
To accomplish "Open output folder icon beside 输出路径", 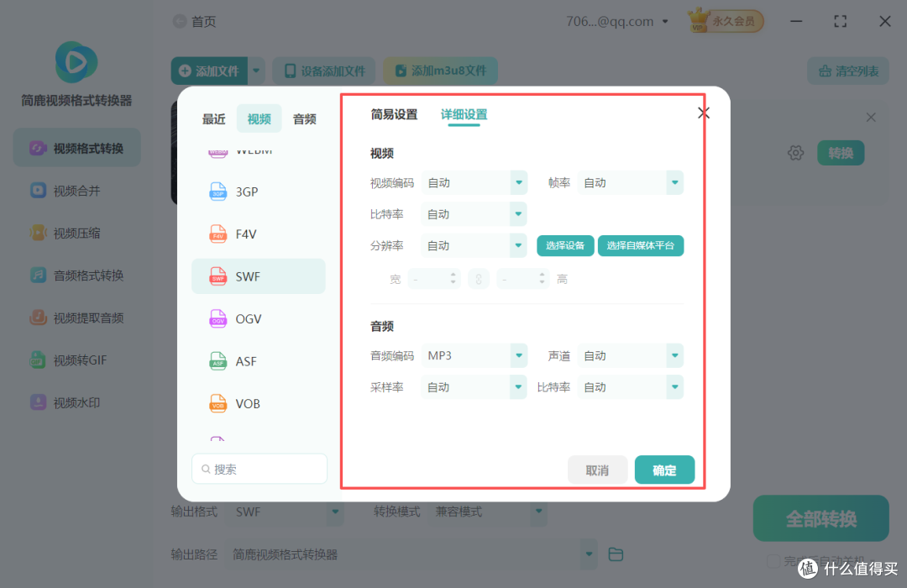I will pos(616,554).
